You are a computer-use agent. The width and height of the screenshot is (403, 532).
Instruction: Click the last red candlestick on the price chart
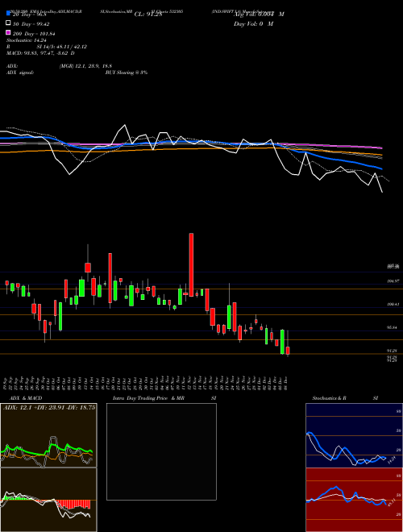point(288,351)
